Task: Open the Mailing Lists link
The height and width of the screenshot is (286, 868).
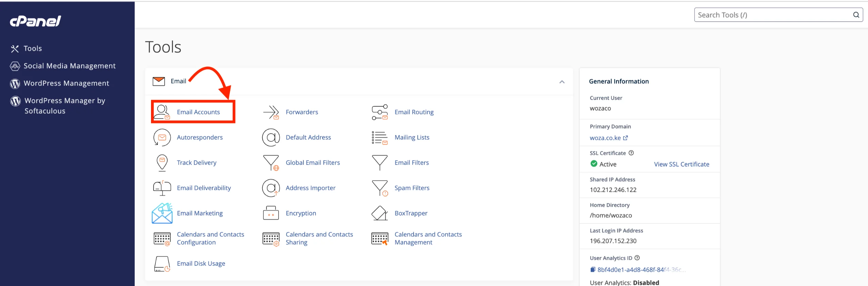Action: tap(412, 137)
